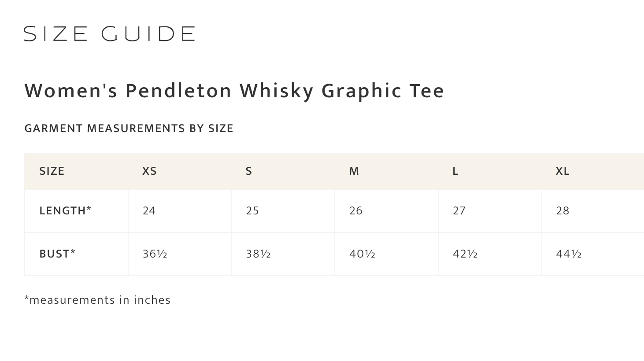The image size is (644, 361).
Task: Select the XL size column header
Action: tap(563, 171)
